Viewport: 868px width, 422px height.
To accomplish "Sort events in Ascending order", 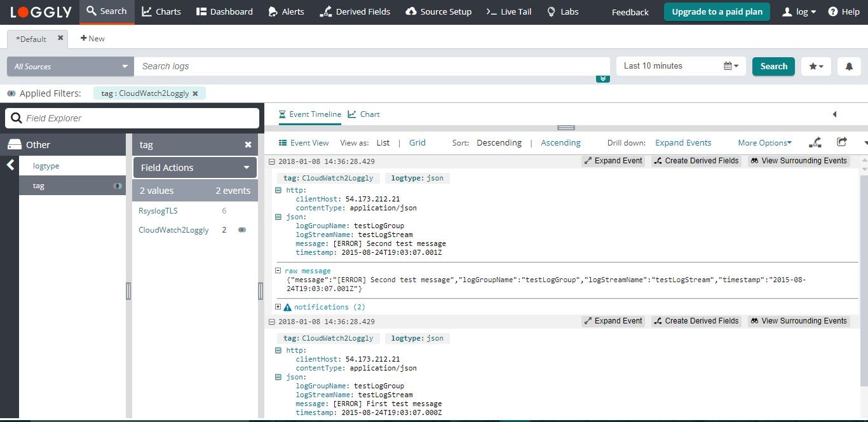I will point(560,143).
